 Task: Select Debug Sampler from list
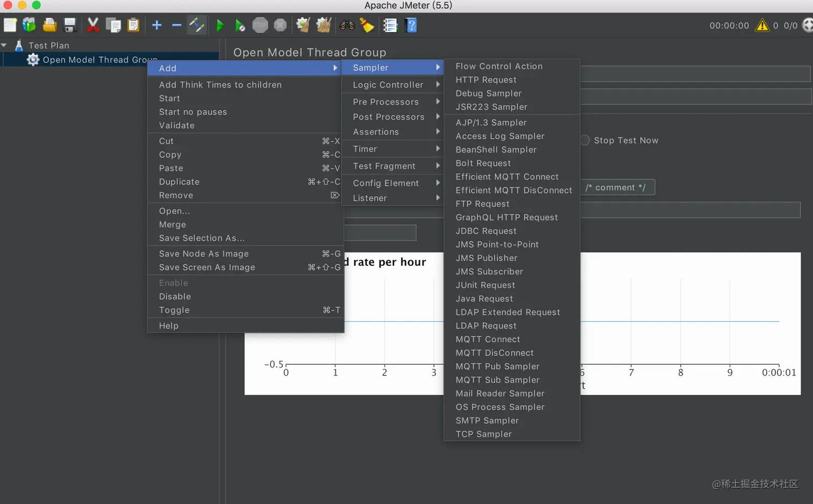click(512, 93)
